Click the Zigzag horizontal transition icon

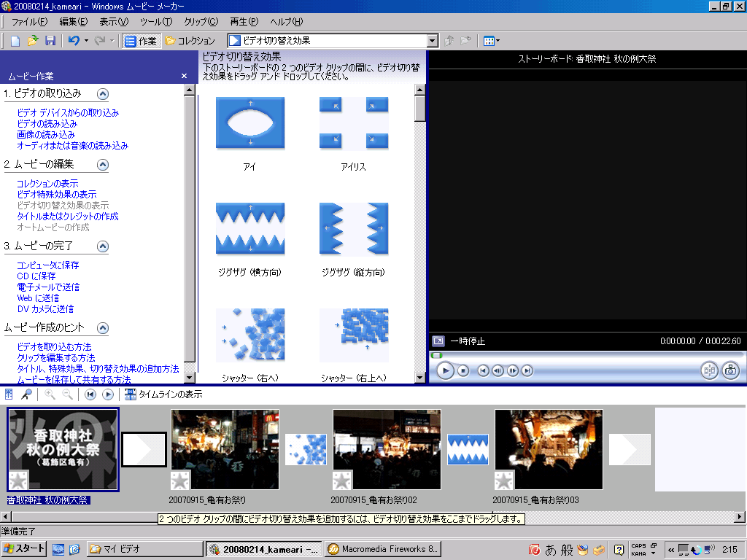pos(250,228)
